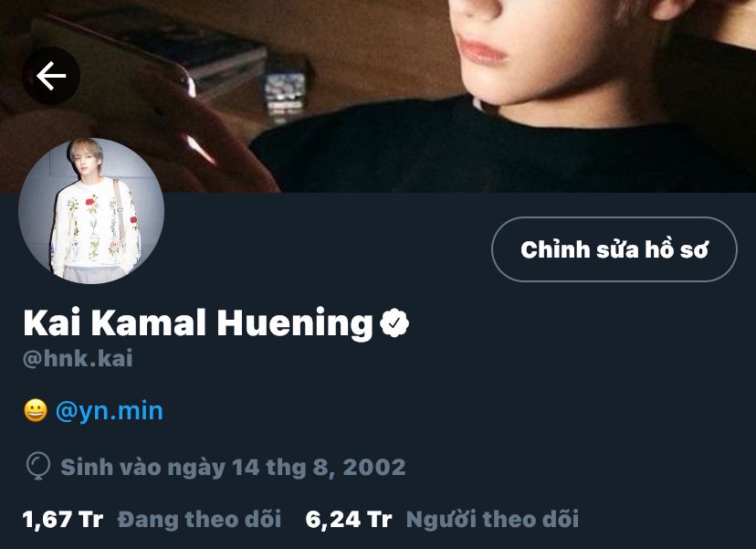
Task: Click the word Huening in the profile name
Action: click(x=295, y=324)
